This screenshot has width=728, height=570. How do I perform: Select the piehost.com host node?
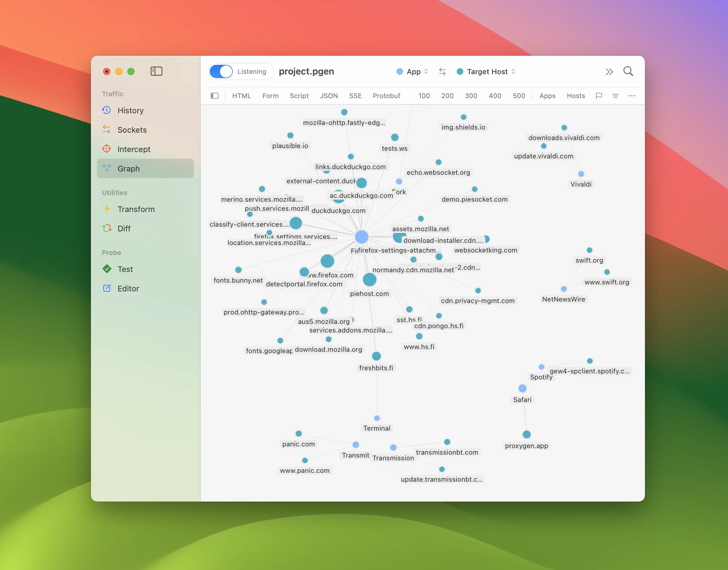370,280
